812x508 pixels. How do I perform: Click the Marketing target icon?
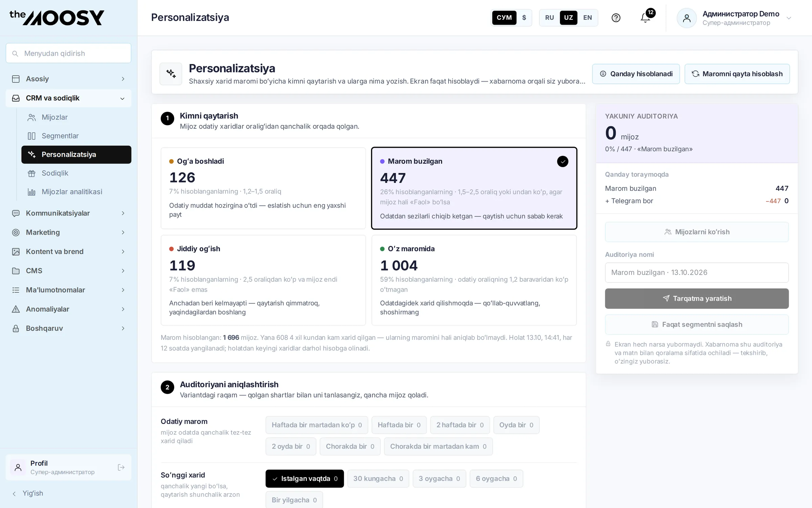[x=16, y=232]
